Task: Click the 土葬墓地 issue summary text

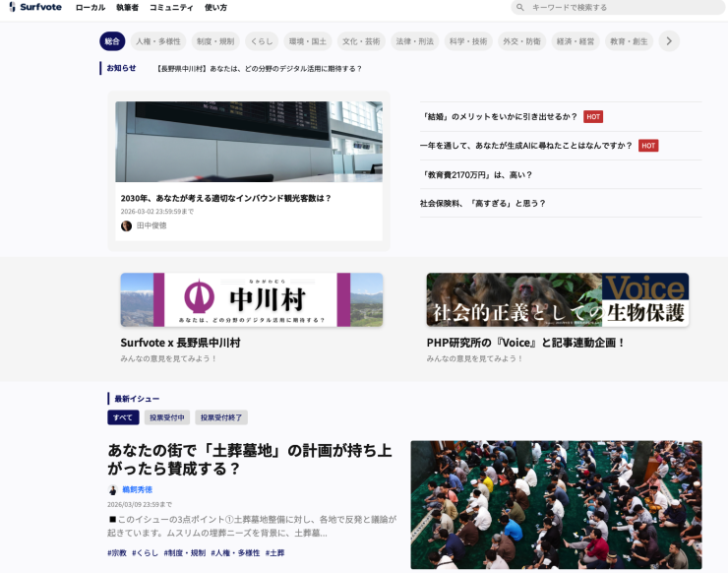Action: click(x=252, y=526)
